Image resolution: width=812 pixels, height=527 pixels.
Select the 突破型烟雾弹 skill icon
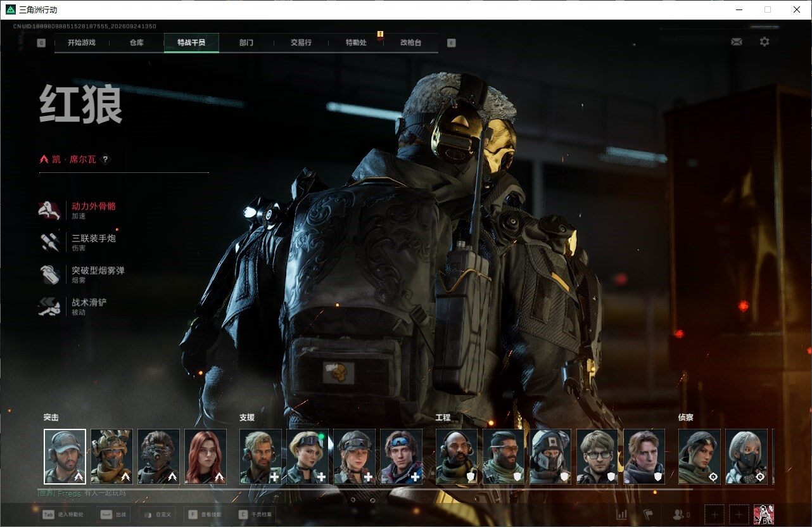click(x=50, y=275)
